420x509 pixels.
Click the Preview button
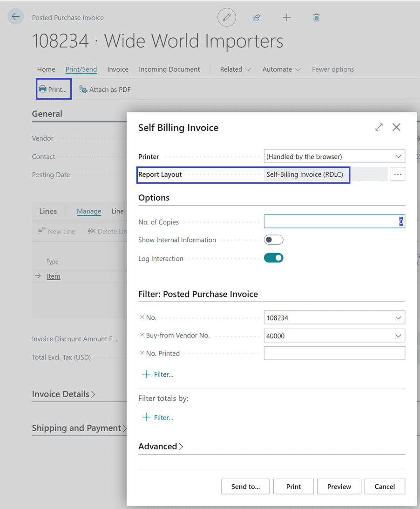click(x=339, y=487)
